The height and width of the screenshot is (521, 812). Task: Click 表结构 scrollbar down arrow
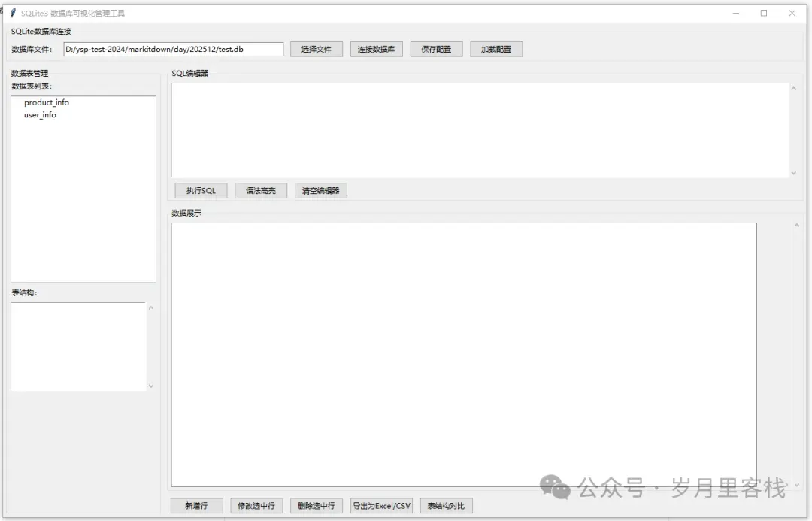point(151,386)
